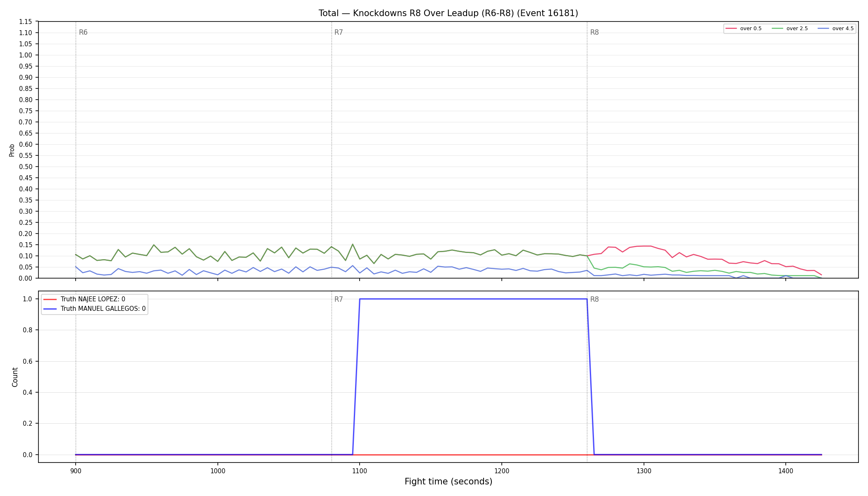The image size is (868, 496).
Task: Select the 'over 2.5' legend label
Action: 797,29
